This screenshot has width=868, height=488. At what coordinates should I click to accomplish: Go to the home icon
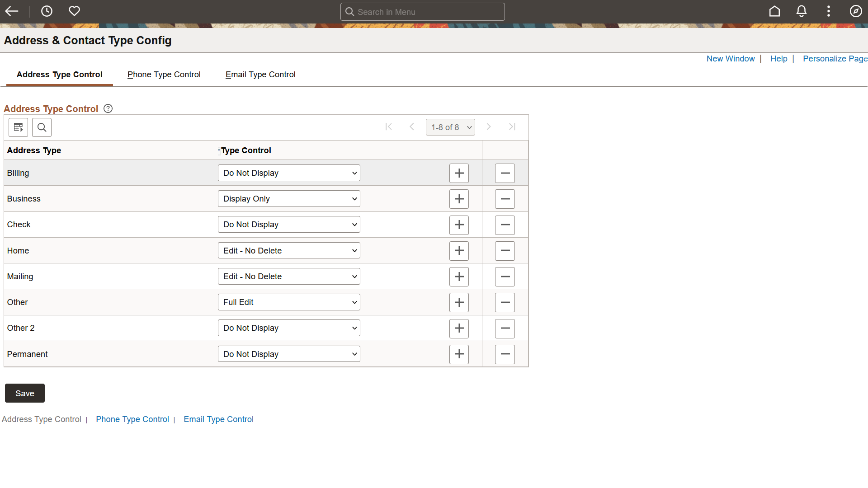pyautogui.click(x=774, y=11)
